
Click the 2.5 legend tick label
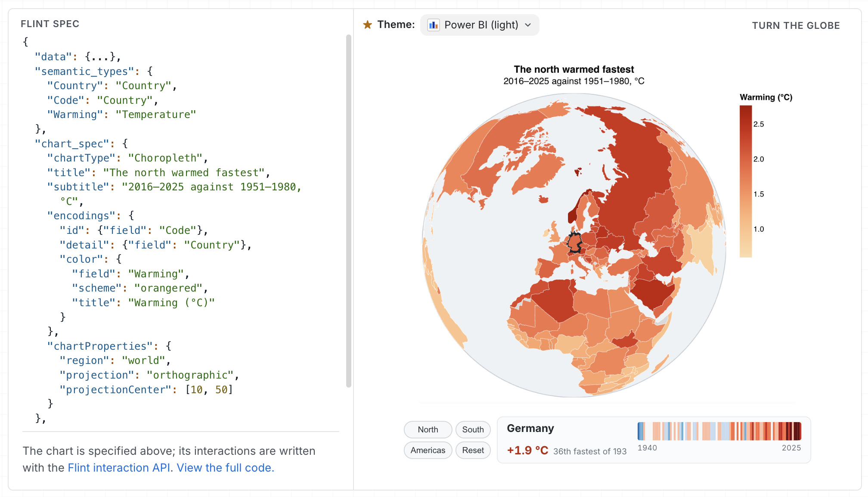tap(759, 124)
